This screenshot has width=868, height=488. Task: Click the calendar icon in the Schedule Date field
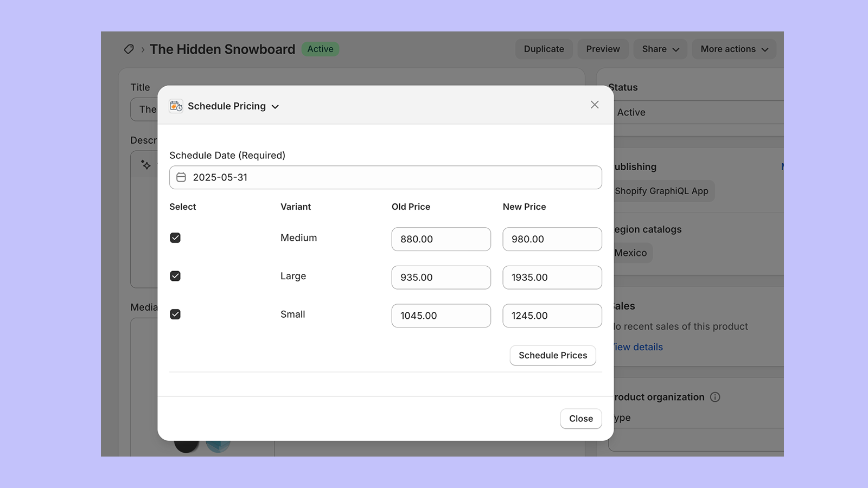click(181, 177)
